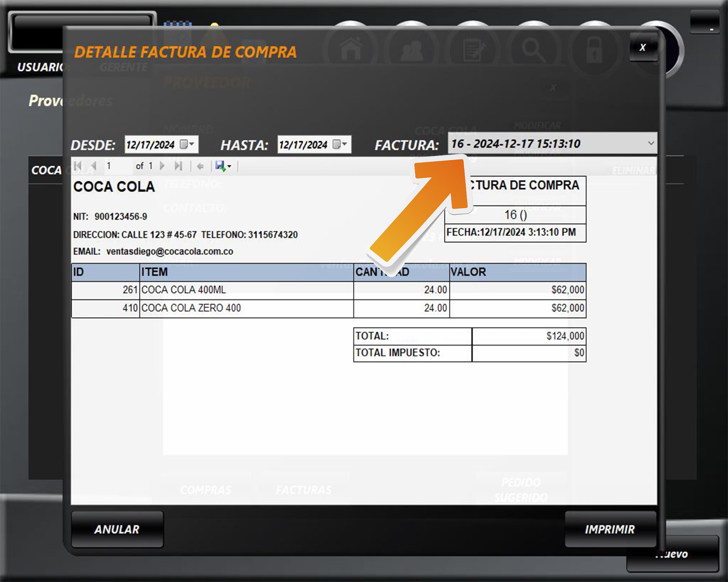Click the minimize dash button at top right
The image size is (728, 582).
(711, 29)
